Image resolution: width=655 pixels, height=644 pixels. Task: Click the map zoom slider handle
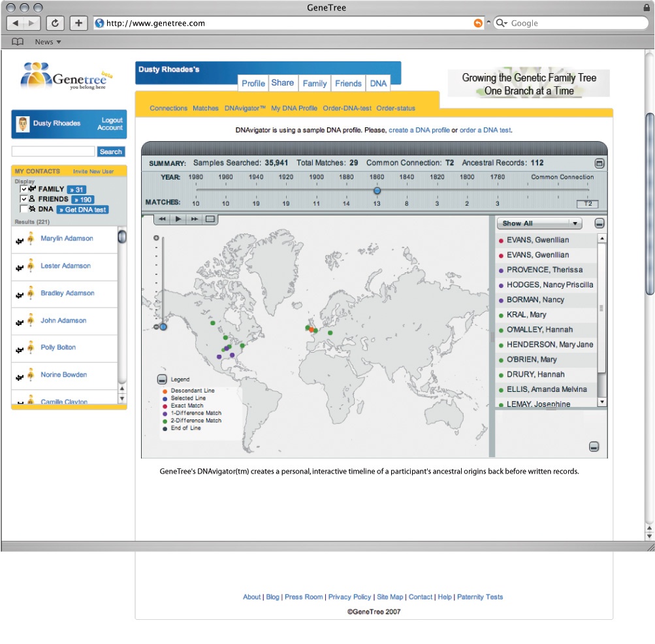click(x=163, y=327)
